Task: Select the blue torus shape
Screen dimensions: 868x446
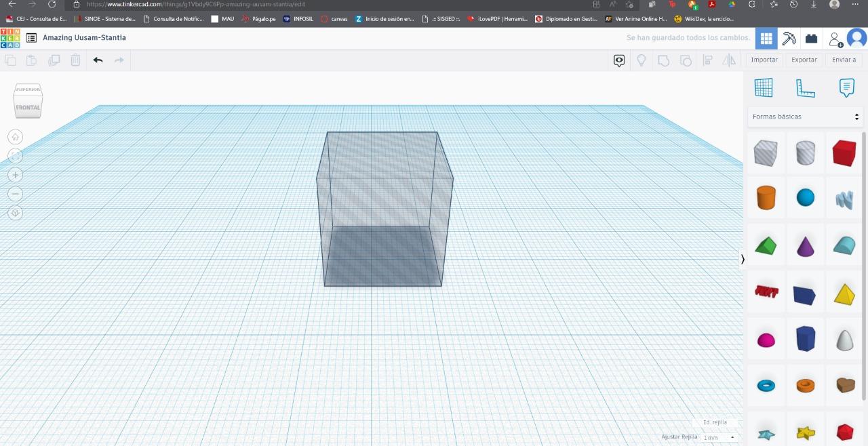Action: click(x=766, y=386)
